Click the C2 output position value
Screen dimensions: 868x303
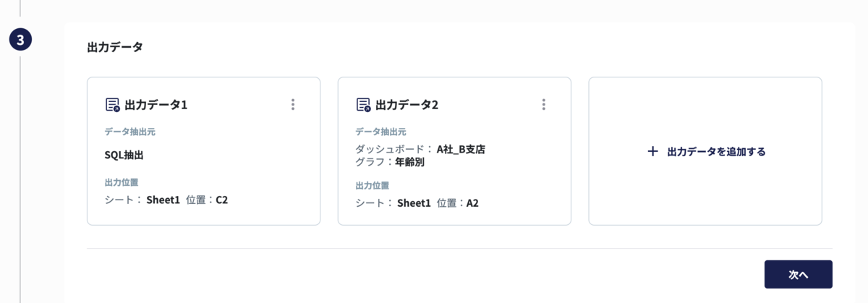point(221,200)
